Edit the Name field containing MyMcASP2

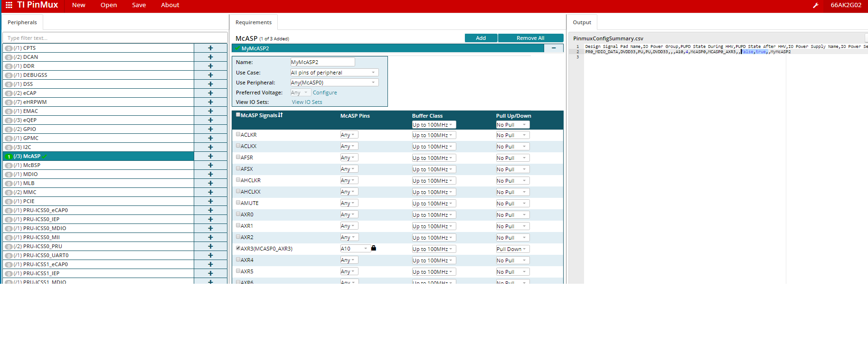click(x=322, y=62)
